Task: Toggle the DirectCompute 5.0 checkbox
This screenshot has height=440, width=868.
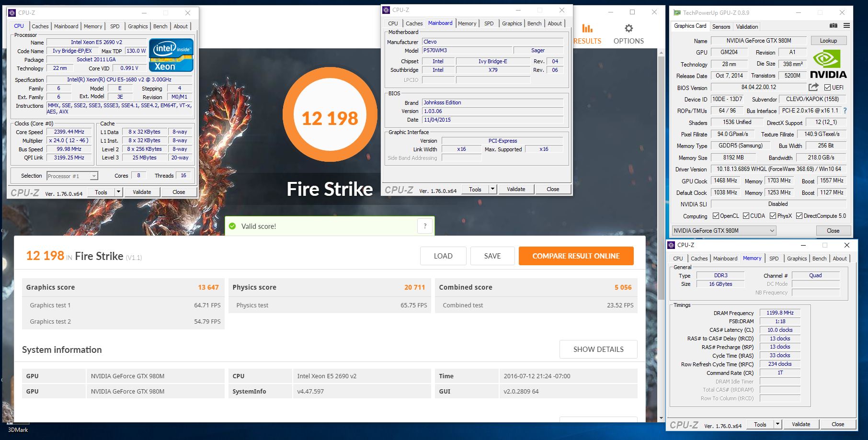Action: 799,216
